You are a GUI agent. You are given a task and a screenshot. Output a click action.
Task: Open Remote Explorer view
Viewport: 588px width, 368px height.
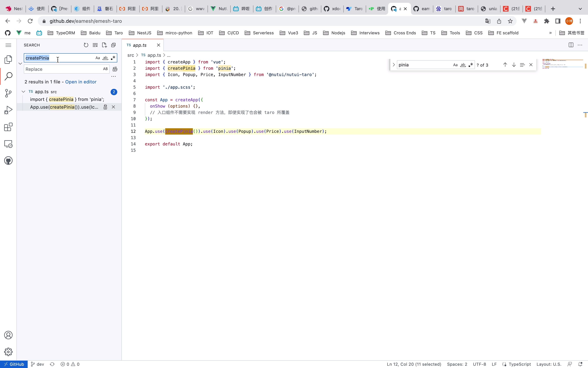[x=8, y=144]
